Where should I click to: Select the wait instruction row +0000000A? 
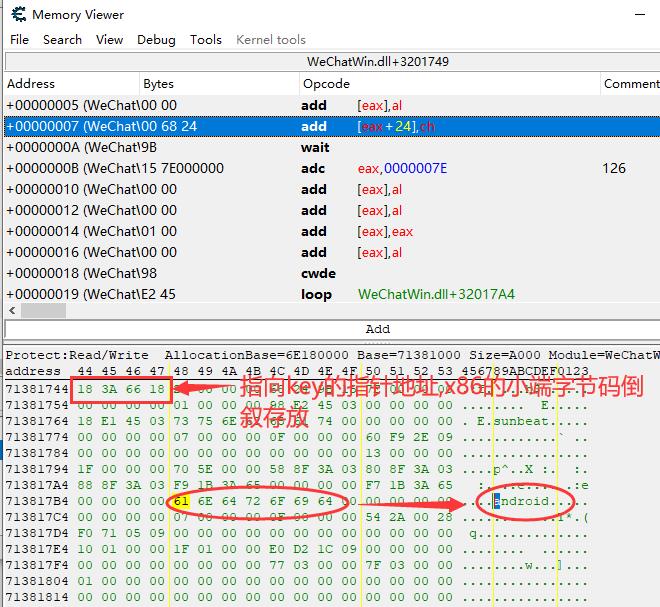pyautogui.click(x=333, y=147)
